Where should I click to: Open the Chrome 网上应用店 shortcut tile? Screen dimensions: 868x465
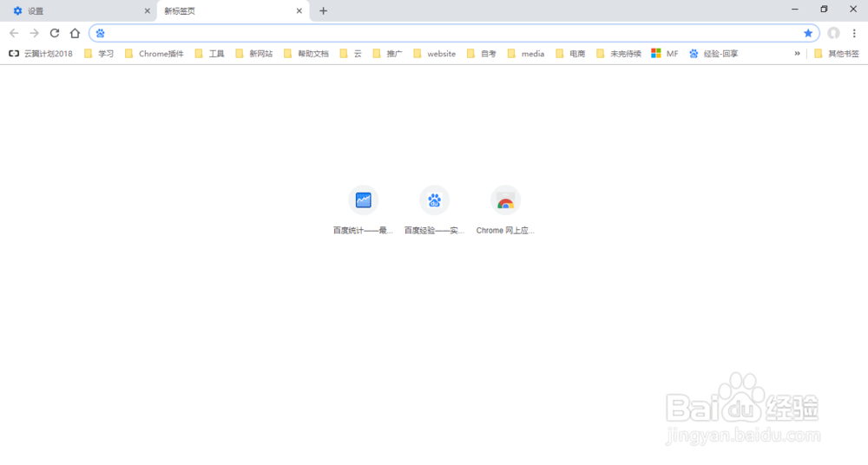505,210
